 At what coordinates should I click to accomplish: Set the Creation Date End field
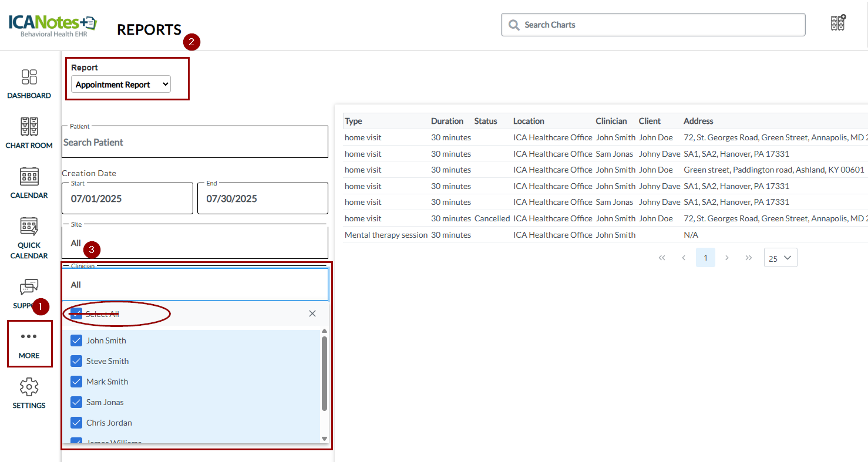pyautogui.click(x=263, y=198)
